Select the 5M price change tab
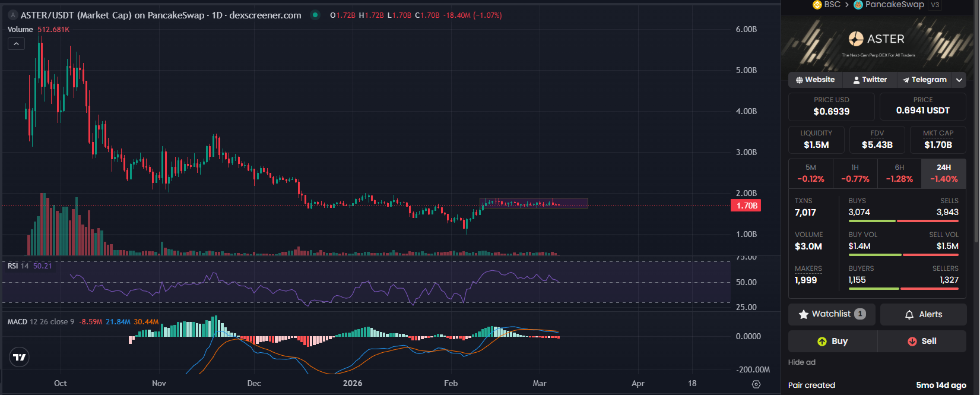980x395 pixels. tap(810, 173)
